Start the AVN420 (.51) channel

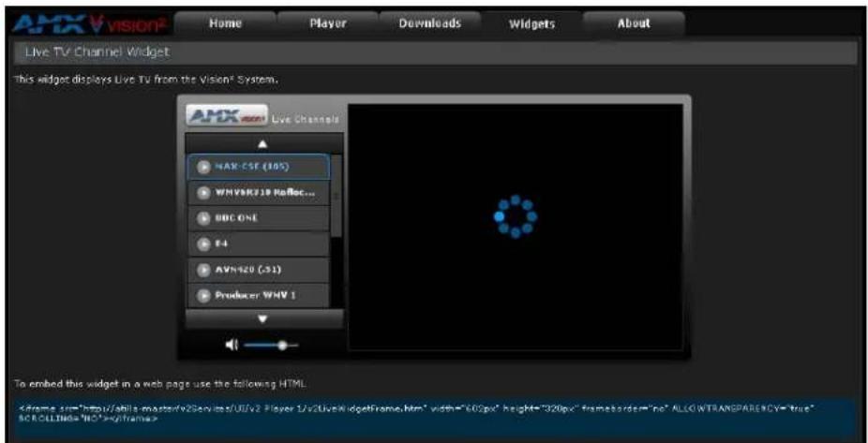259,270
